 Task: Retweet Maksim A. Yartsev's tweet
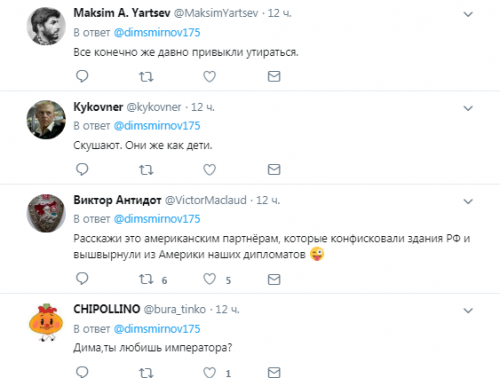pyautogui.click(x=146, y=77)
